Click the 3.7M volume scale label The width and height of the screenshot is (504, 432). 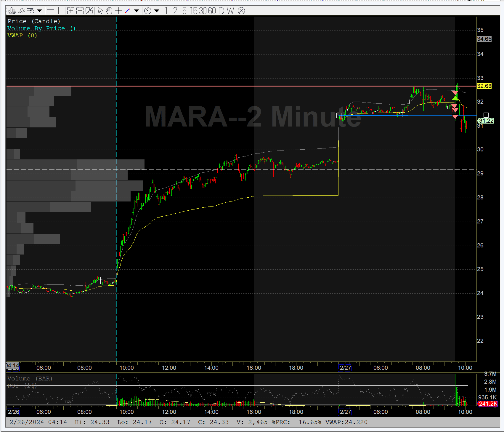(490, 374)
